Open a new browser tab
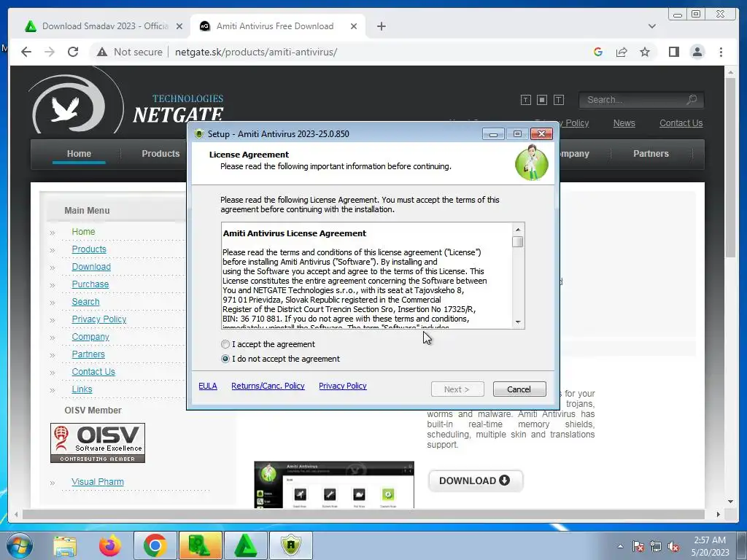This screenshot has height=560, width=747. coord(381,26)
